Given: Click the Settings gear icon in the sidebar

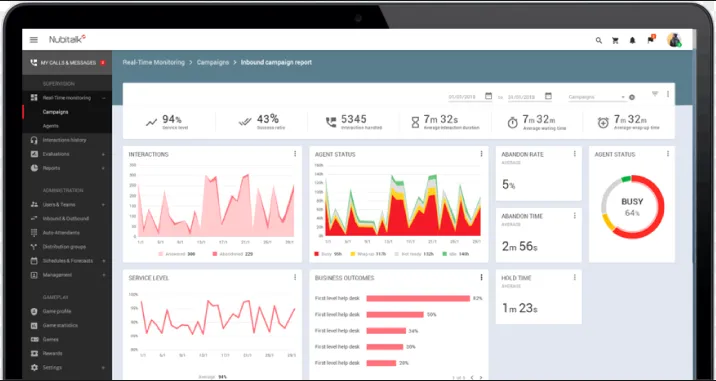Looking at the screenshot, I should tap(34, 368).
